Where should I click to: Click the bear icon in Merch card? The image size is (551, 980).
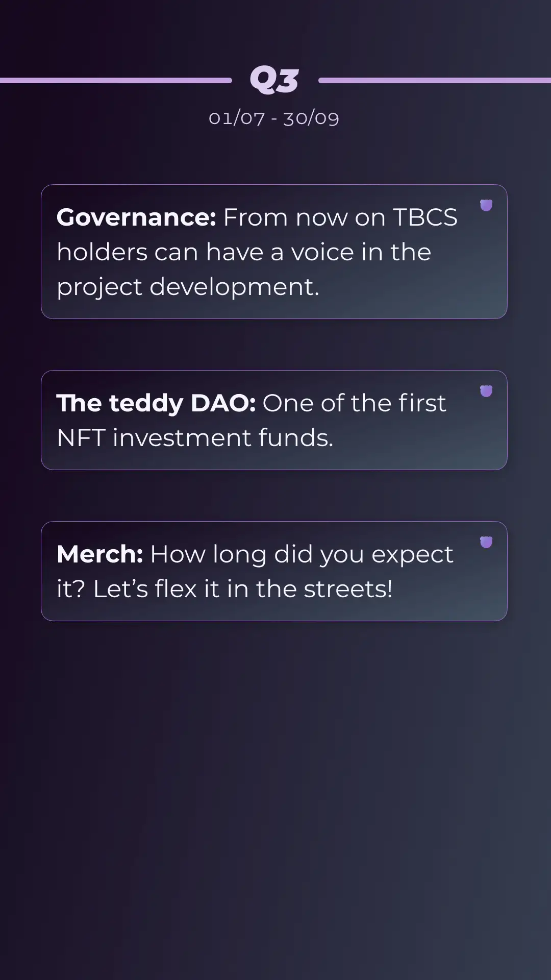click(x=486, y=542)
